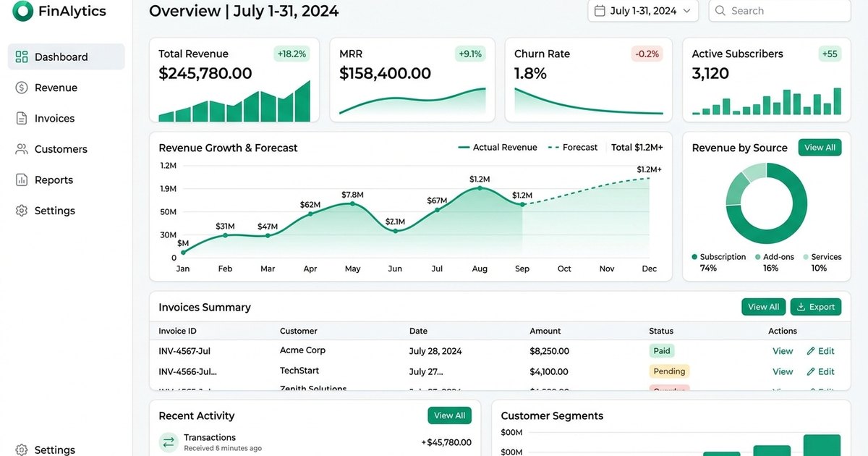Sort by Invoice ID column header
The image size is (868, 456).
177,331
